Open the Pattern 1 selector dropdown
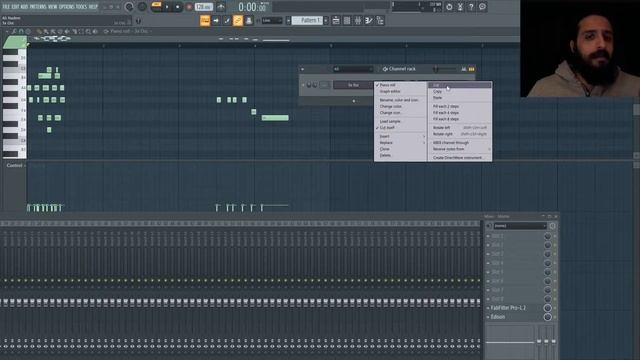This screenshot has width=640, height=360. pyautogui.click(x=308, y=20)
